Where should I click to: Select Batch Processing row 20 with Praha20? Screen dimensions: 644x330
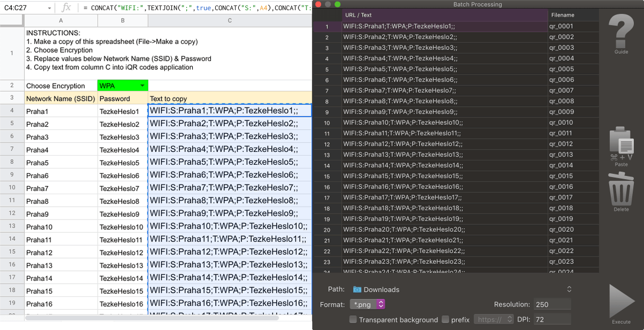coord(444,230)
